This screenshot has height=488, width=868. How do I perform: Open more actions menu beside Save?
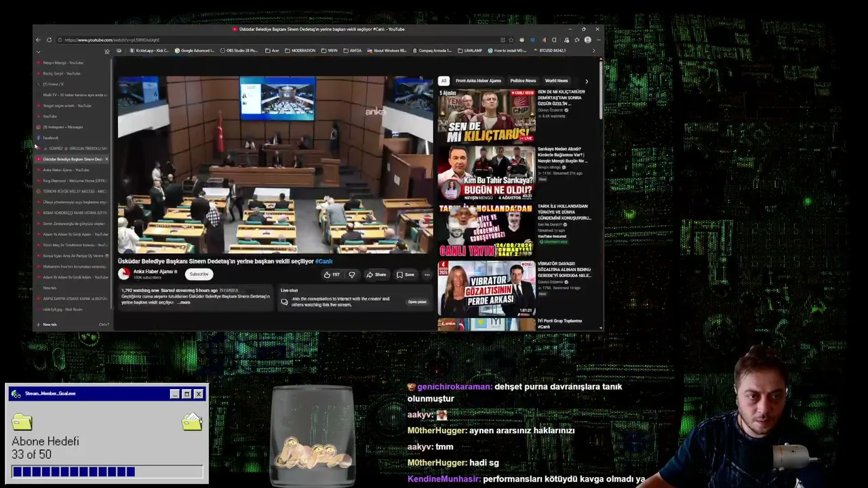tap(427, 274)
